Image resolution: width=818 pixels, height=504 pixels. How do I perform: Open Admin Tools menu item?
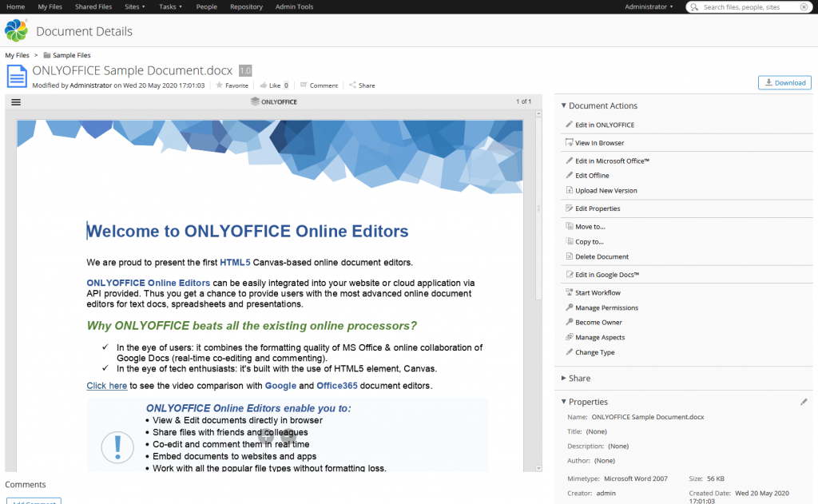coord(294,6)
